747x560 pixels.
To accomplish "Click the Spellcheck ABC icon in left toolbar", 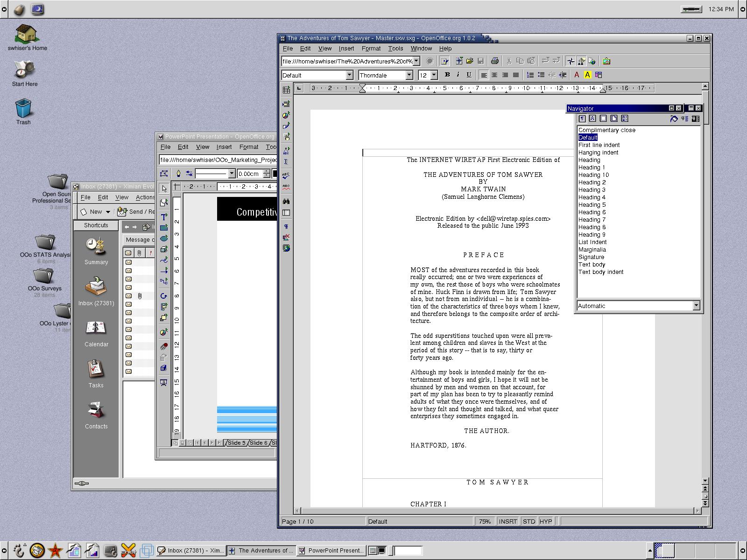I will click(x=286, y=176).
